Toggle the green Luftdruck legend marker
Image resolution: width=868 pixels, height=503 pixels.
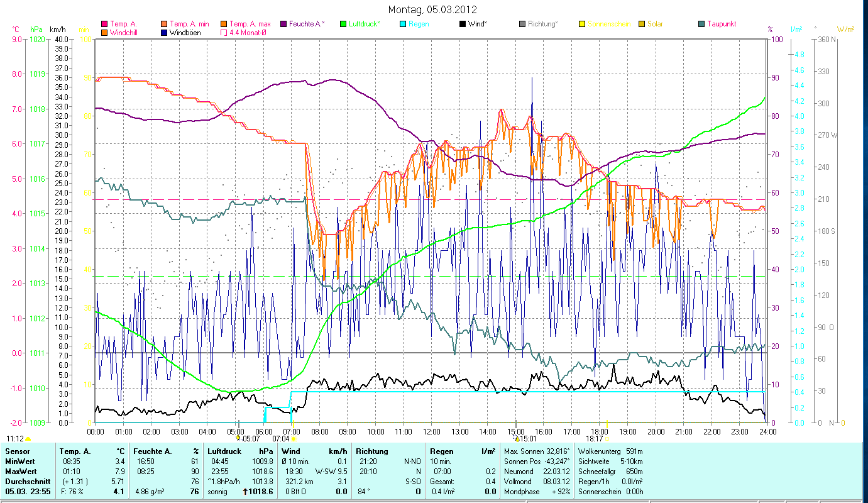tap(343, 24)
